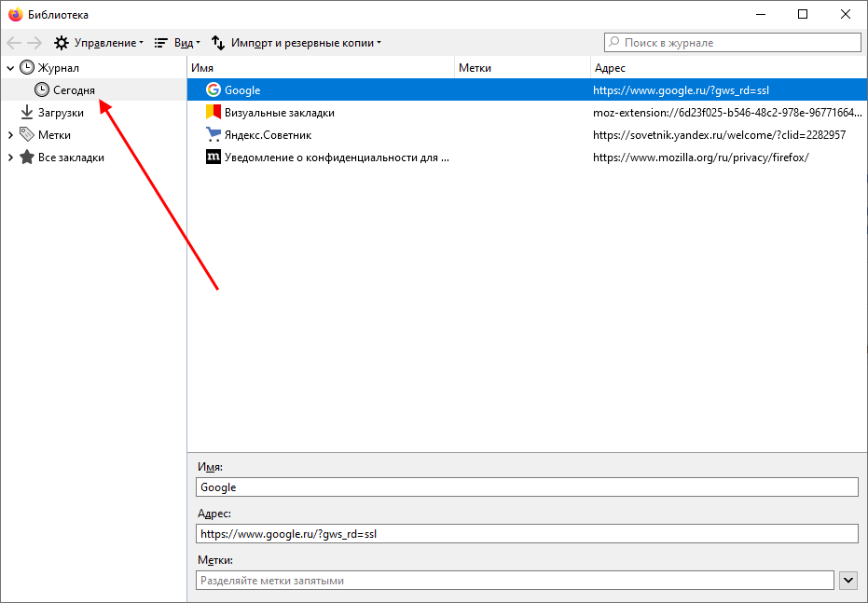Screen dimensions: 868x603
Task: Collapse the Журнал tree node
Action: [10, 68]
